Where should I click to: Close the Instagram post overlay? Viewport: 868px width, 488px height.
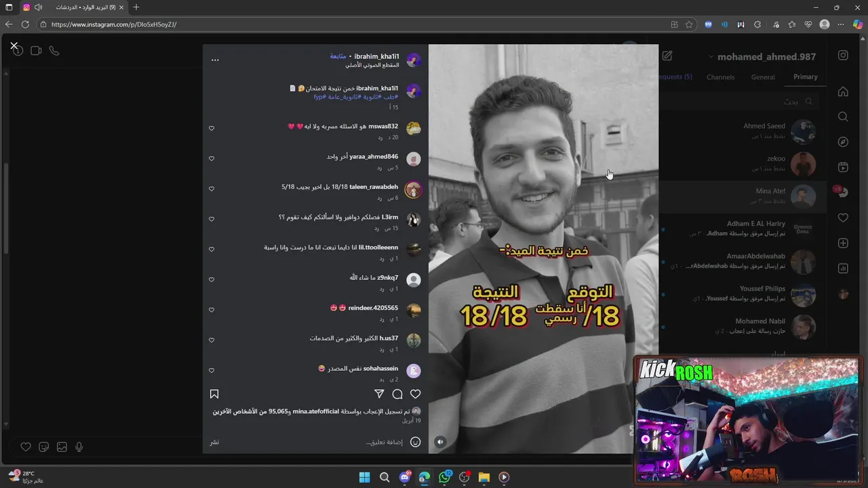14,46
